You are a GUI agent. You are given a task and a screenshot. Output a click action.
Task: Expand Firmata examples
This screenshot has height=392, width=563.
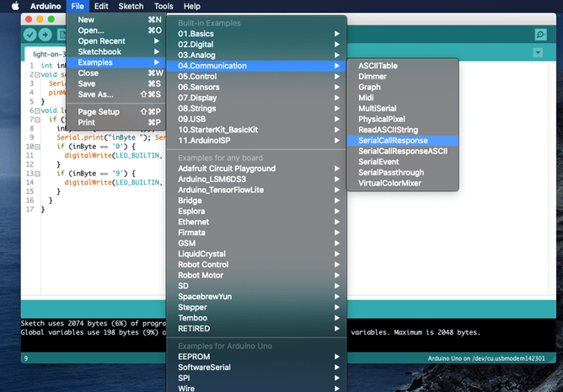256,233
